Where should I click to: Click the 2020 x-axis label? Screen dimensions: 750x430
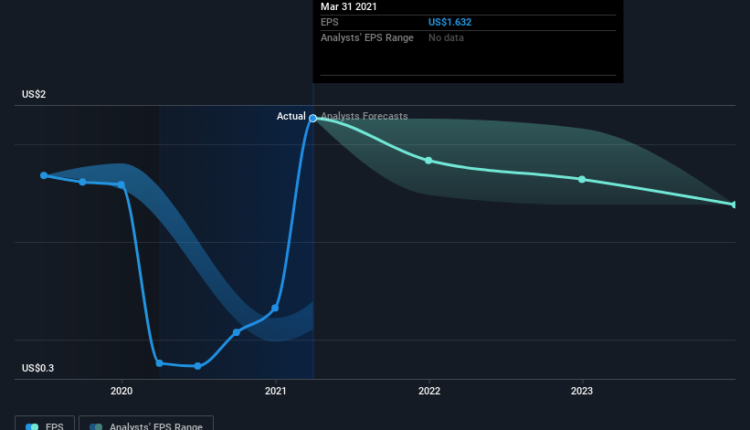(121, 391)
